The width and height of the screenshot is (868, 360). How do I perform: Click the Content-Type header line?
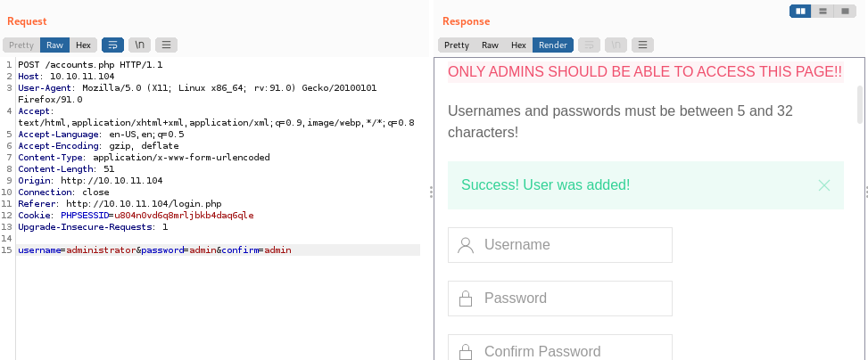coord(144,158)
